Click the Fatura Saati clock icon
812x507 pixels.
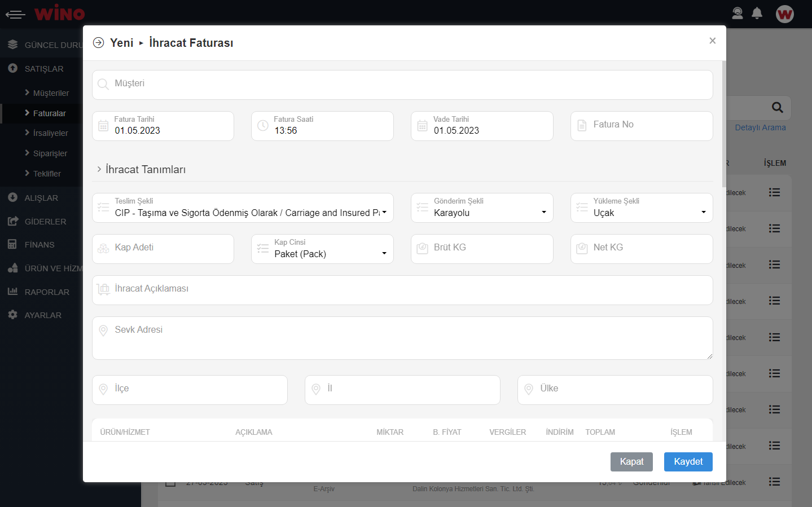[263, 126]
